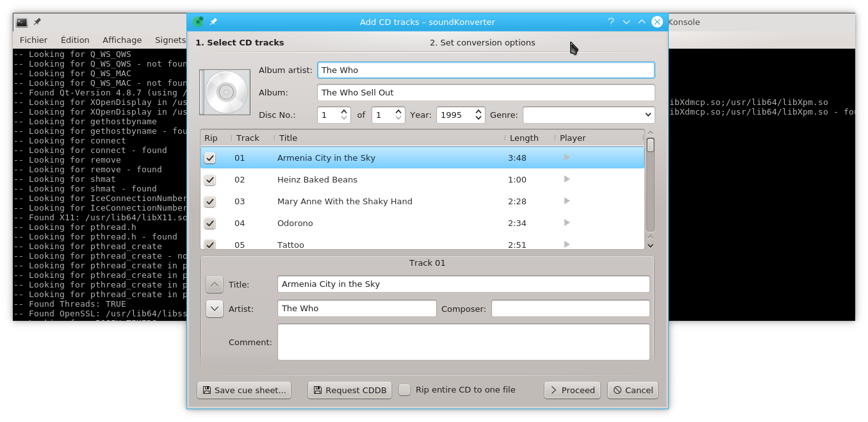Enable Rip entire CD to one file
The image size is (868, 422).
(405, 390)
